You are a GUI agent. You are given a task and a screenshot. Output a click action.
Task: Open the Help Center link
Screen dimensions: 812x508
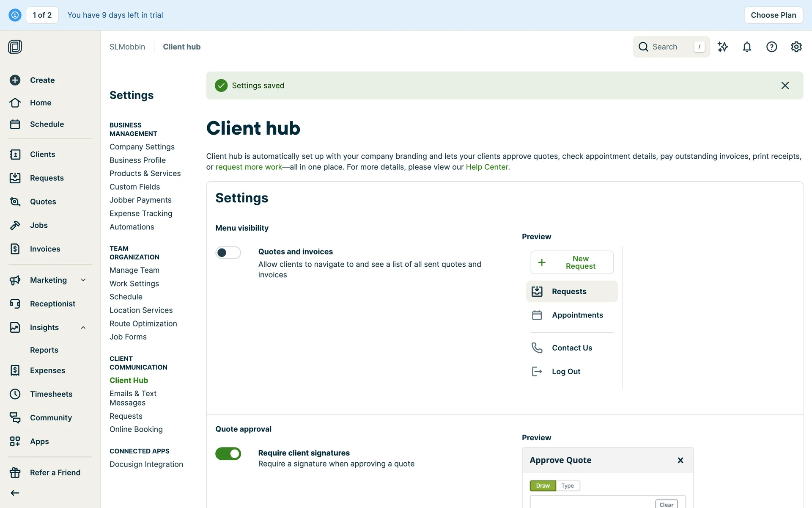(486, 167)
